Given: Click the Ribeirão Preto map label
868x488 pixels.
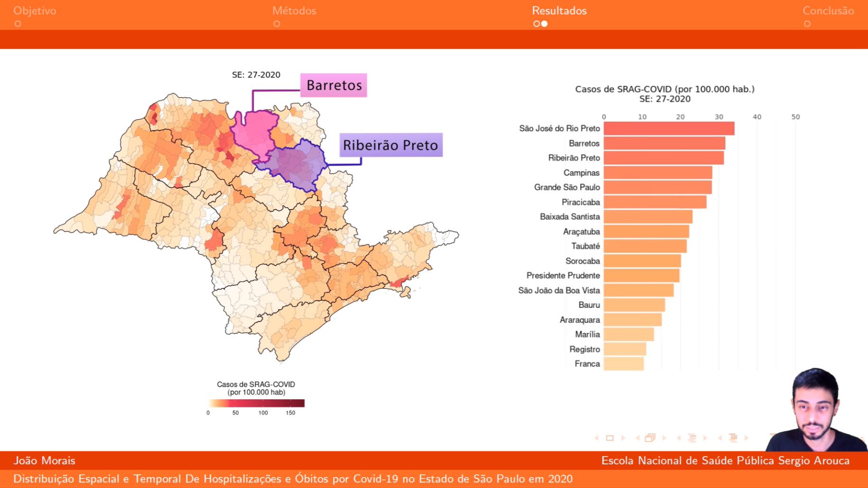Looking at the screenshot, I should tap(390, 145).
